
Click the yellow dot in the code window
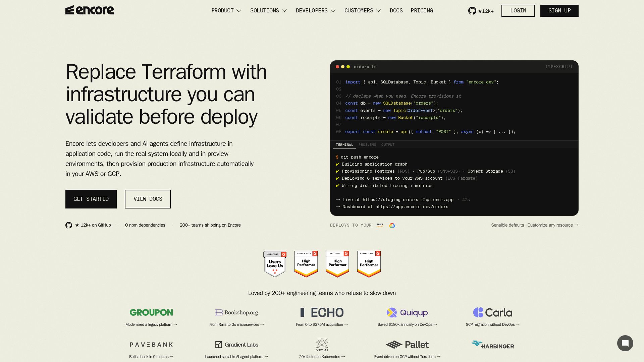[343, 67]
